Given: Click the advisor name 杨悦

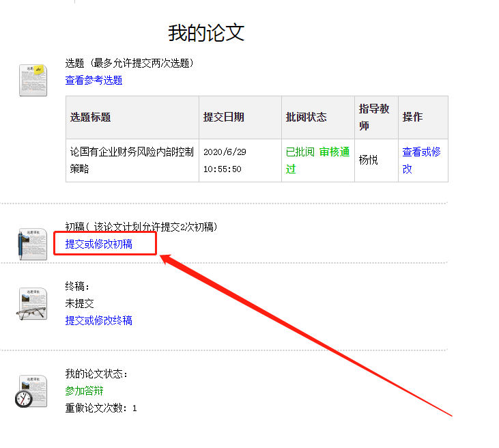Looking at the screenshot, I should [x=368, y=160].
